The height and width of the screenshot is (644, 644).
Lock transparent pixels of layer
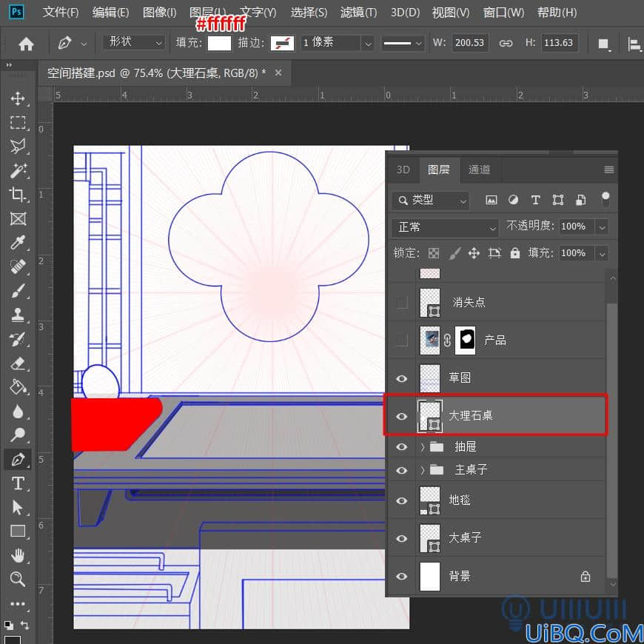tap(434, 253)
